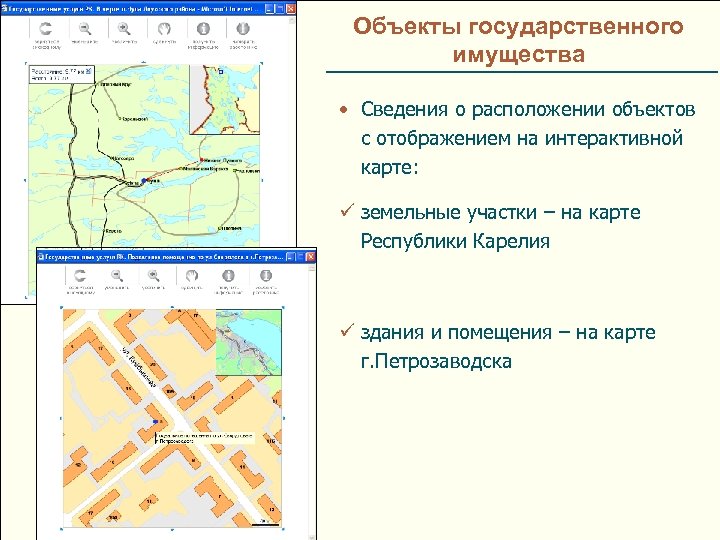Viewport: 720px width, 540px height.
Task: Click the scroll-up arrow in the Petrozavodsk map window
Action: point(312,269)
